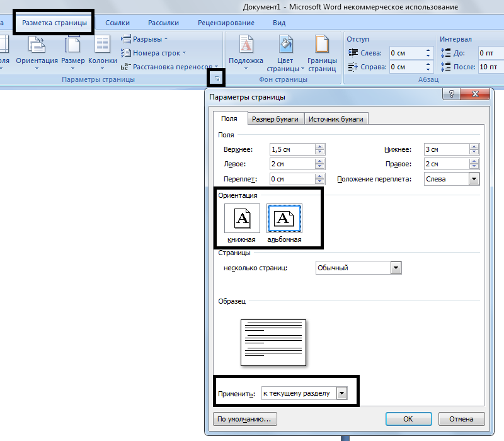Select the Размер бумаги tab
The image size is (504, 441).
click(x=275, y=119)
